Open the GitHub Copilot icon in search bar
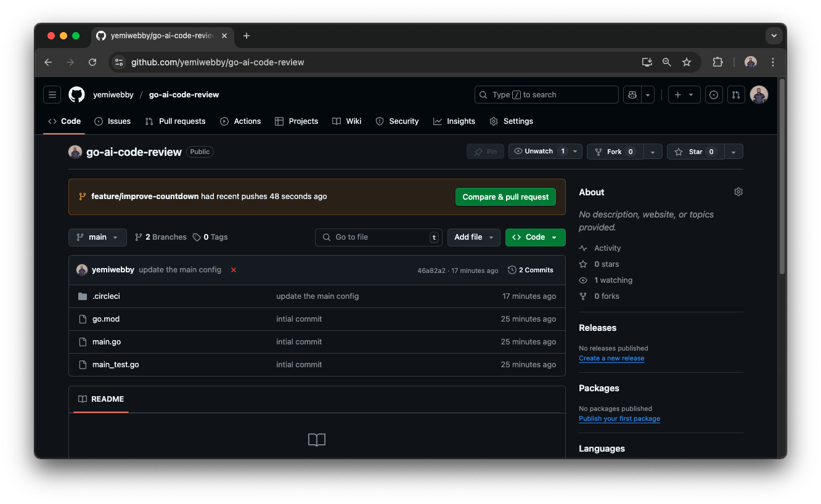This screenshot has height=504, width=821. tap(632, 94)
